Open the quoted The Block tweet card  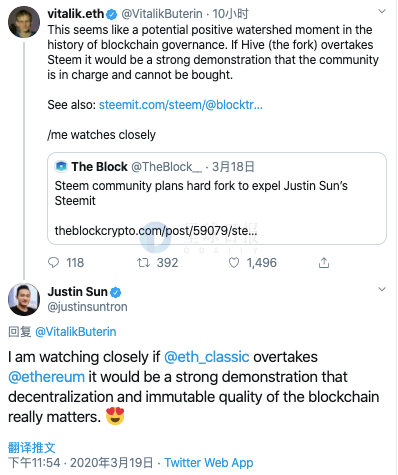(x=217, y=199)
